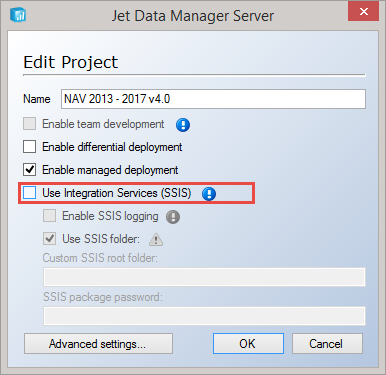Toggle Enable SSIS logging checkbox

(50, 216)
